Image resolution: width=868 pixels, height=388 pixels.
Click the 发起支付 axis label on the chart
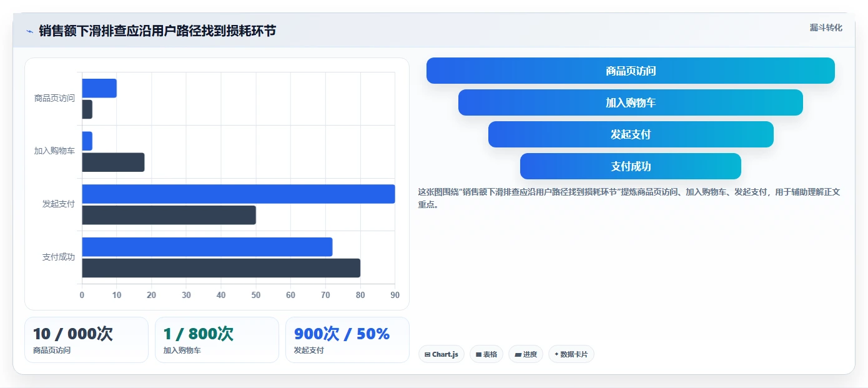(59, 204)
